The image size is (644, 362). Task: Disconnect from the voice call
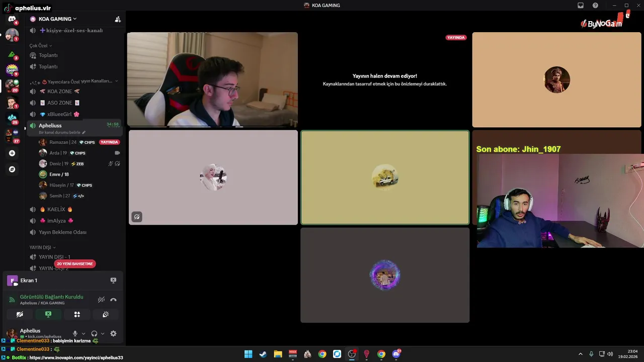pos(113,300)
